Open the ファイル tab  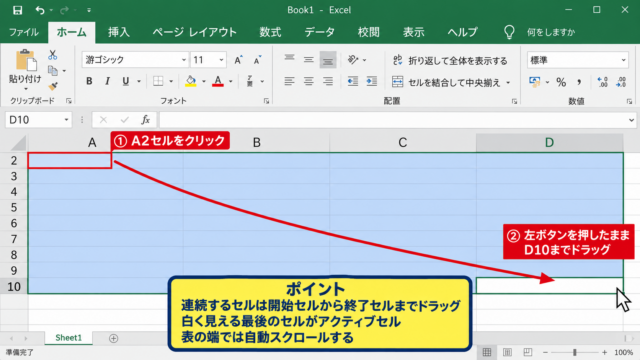[x=24, y=32]
